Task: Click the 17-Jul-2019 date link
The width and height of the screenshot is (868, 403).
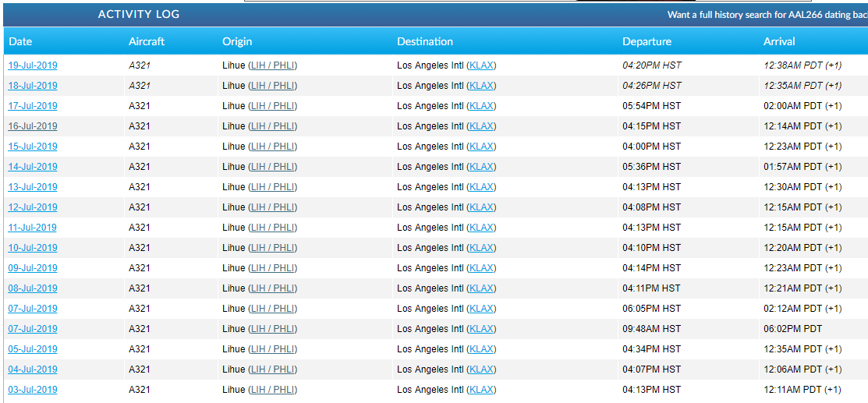Action: [33, 106]
